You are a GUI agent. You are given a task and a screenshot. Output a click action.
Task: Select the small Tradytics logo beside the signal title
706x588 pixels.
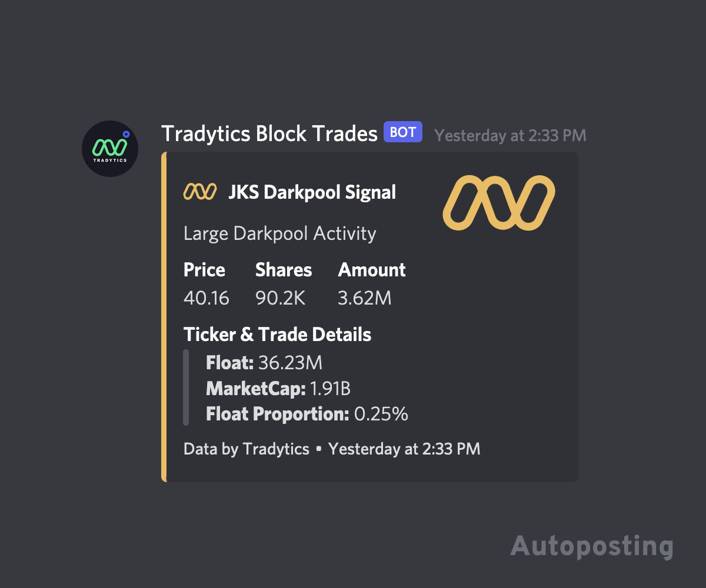(199, 191)
